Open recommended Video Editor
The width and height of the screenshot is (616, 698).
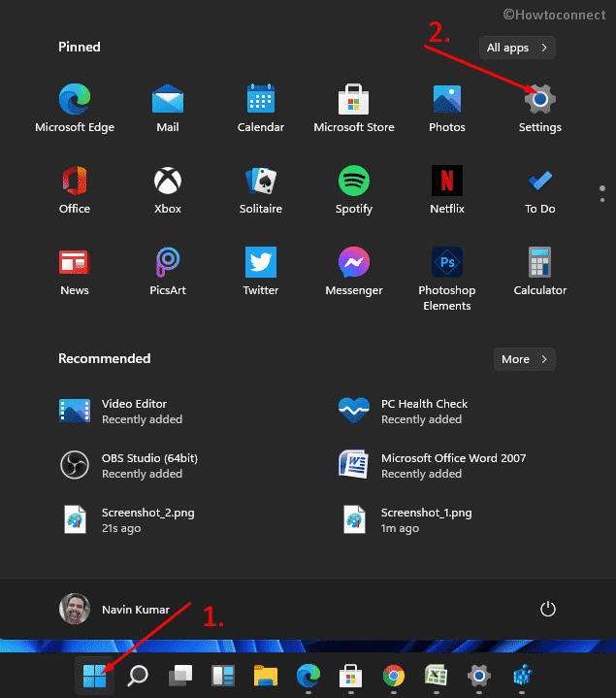coord(121,412)
